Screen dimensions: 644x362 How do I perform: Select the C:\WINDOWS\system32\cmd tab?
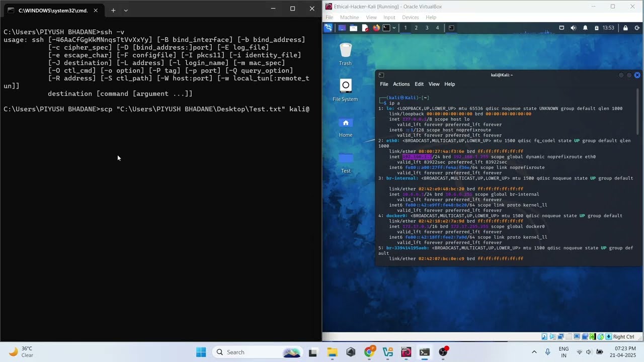pos(52,10)
